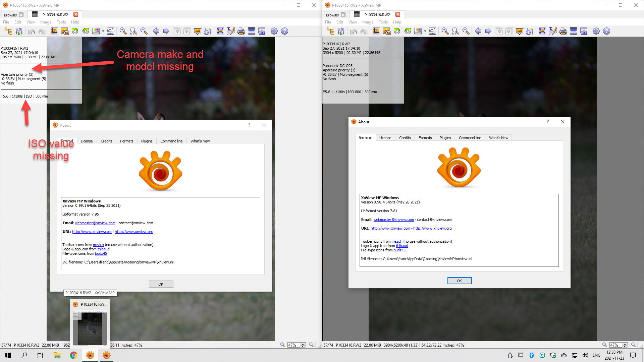Open Chrome from the taskbar
This screenshot has width=644, height=362.
coord(73,355)
